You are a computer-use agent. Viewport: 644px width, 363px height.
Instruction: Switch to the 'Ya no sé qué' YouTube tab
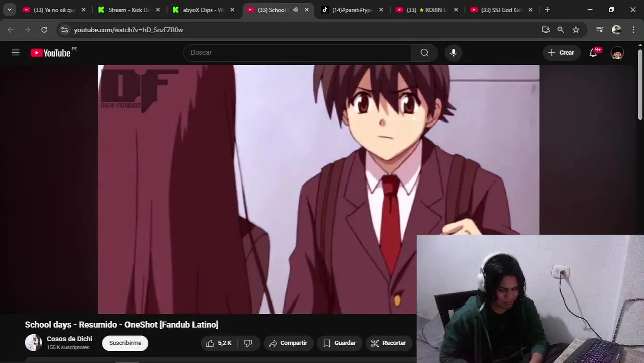click(54, 10)
